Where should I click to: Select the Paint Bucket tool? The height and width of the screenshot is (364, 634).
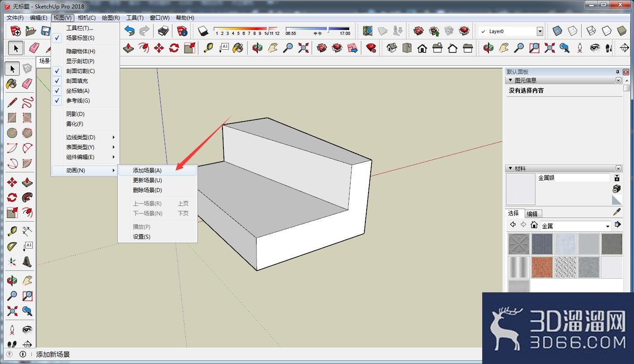click(x=12, y=84)
